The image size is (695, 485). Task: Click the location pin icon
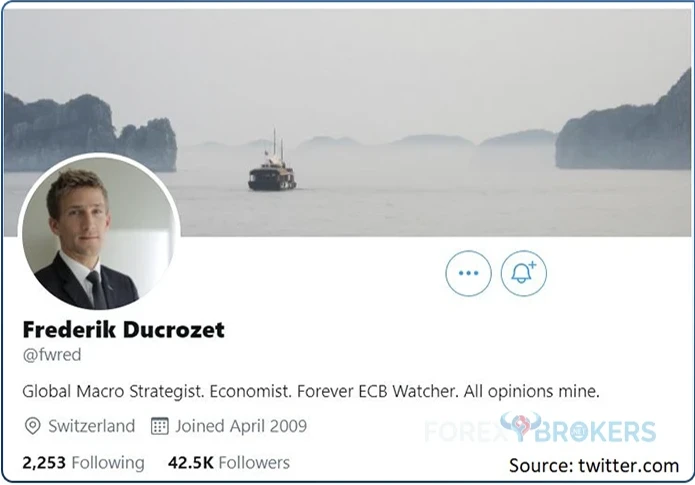[x=32, y=426]
